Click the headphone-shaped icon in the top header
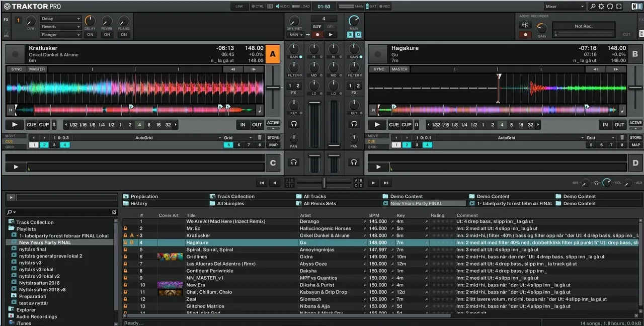 click(x=610, y=7)
